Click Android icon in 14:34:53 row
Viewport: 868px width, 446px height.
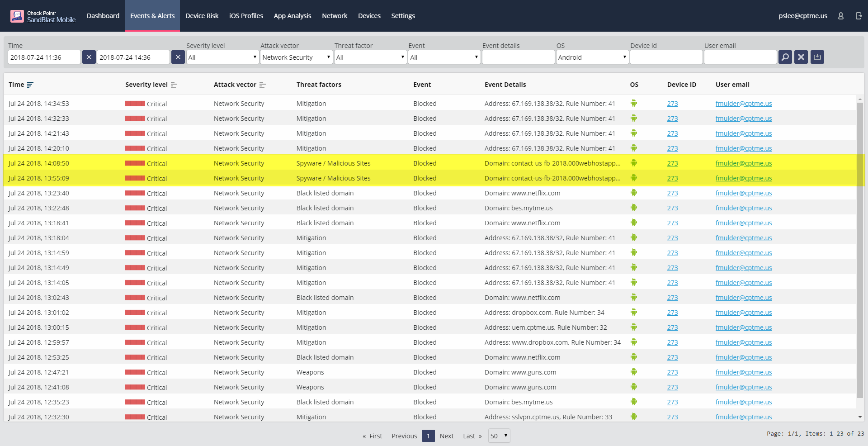(634, 103)
